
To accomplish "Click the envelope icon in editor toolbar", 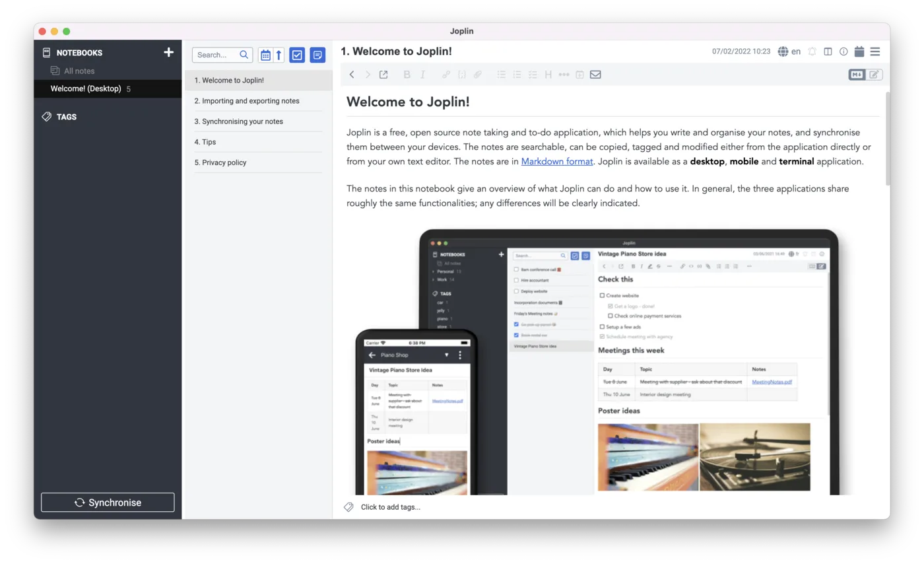I will [x=595, y=75].
